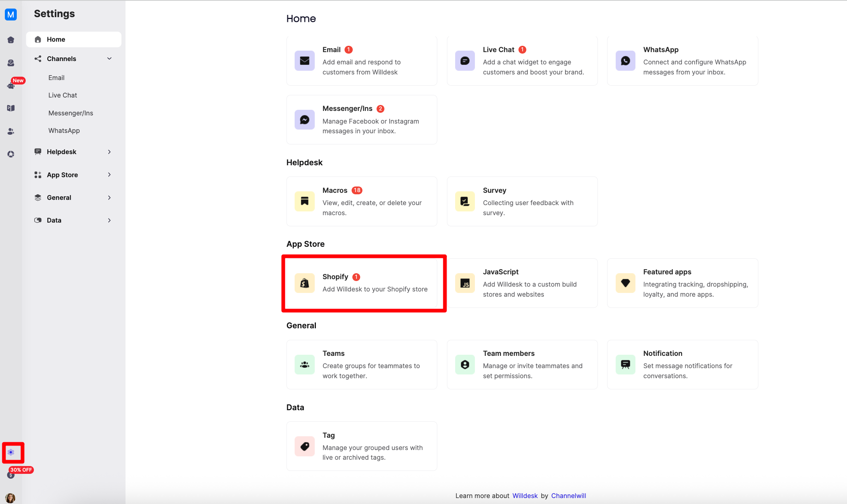The image size is (847, 504).
Task: Click the Notification card title
Action: (x=663, y=354)
